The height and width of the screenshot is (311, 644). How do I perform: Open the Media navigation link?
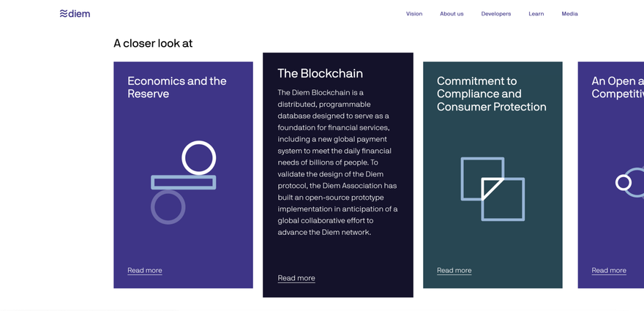click(x=569, y=14)
